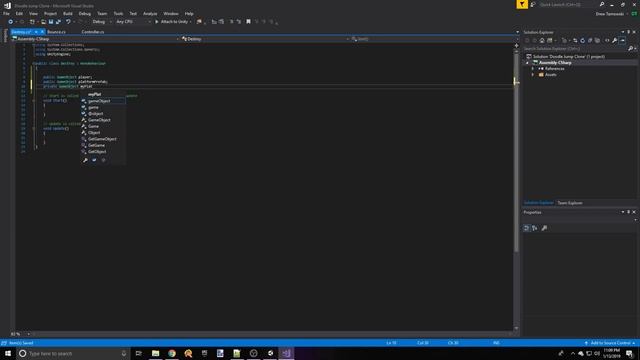Screen dimensions: 640x360
Task: Click Add to Source Control in status bar
Action: (610, 343)
